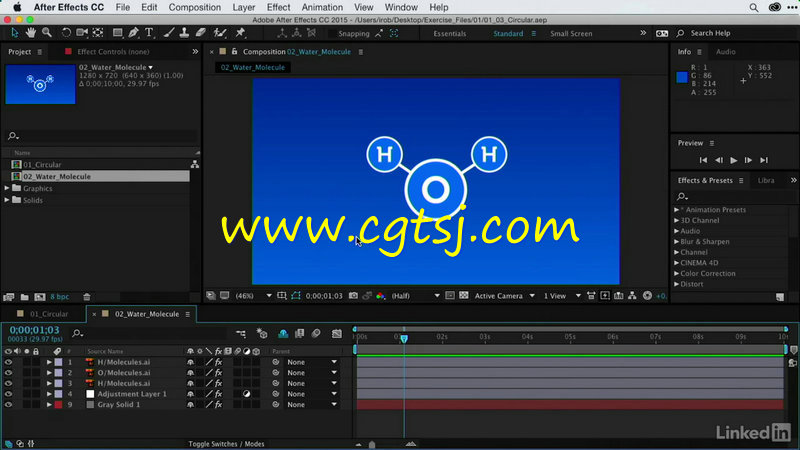The height and width of the screenshot is (450, 800).
Task: Expand the Graphics folder
Action: (7, 188)
